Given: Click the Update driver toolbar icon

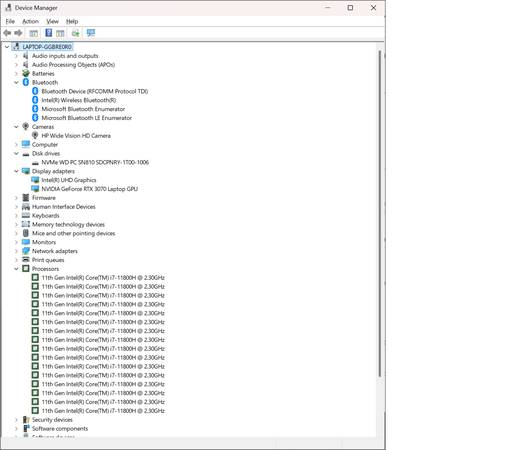Looking at the screenshot, I should point(75,33).
